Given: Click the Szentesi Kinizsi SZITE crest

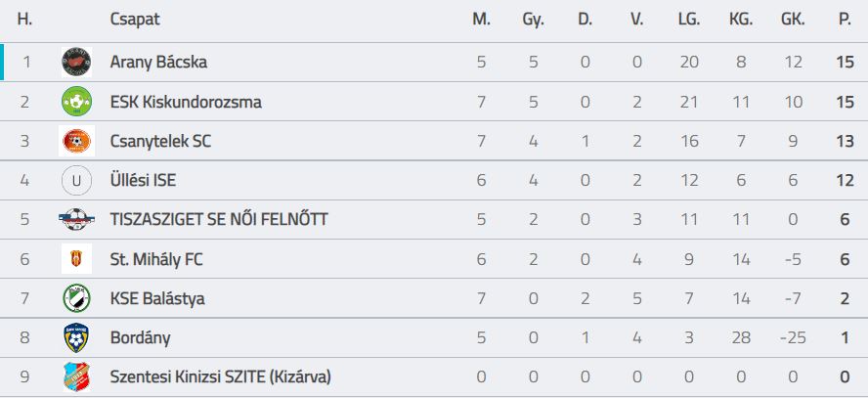Looking at the screenshot, I should (74, 376).
